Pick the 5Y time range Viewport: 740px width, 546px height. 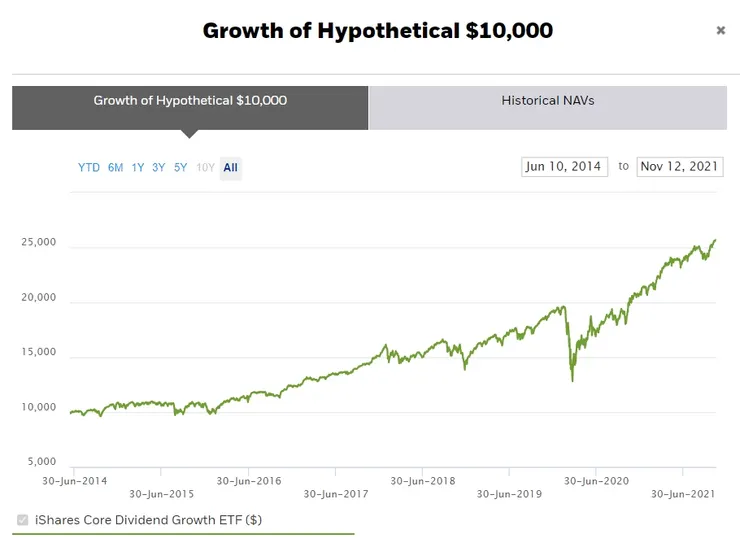click(x=181, y=168)
